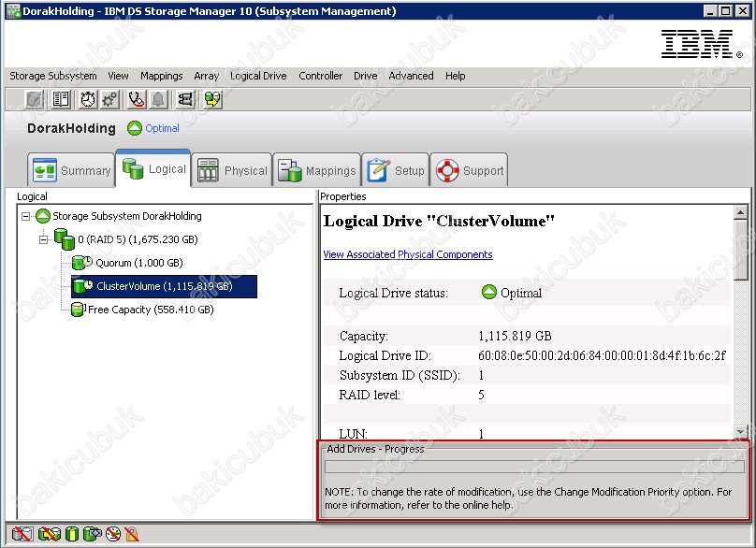Viewport: 756px width, 548px height.
Task: Click the crossed-out green cylinder copy status icon
Action: pyautogui.click(x=49, y=534)
